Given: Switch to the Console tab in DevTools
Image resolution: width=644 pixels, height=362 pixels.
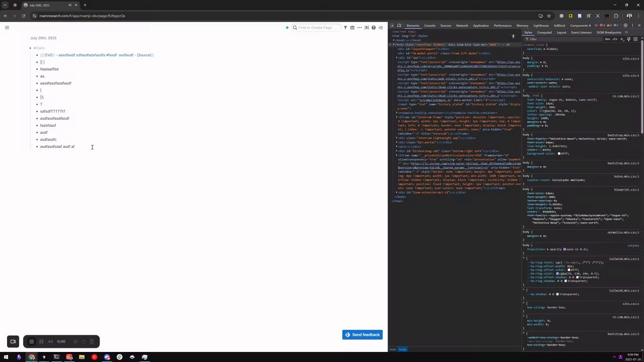Looking at the screenshot, I should (430, 26).
